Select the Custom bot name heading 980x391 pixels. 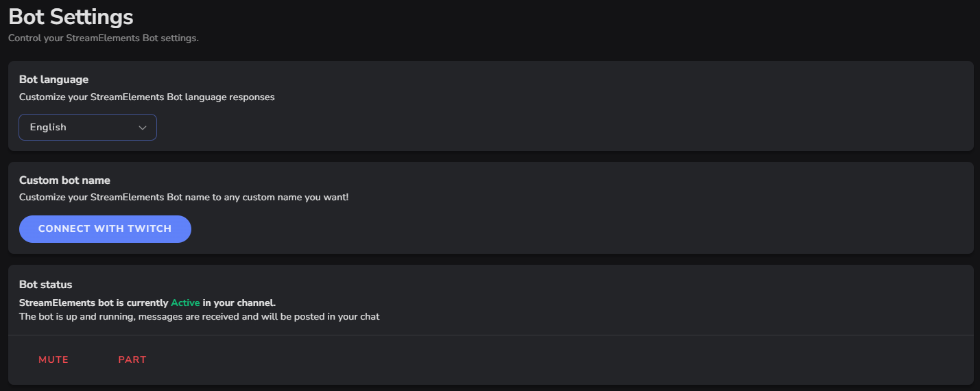64,180
